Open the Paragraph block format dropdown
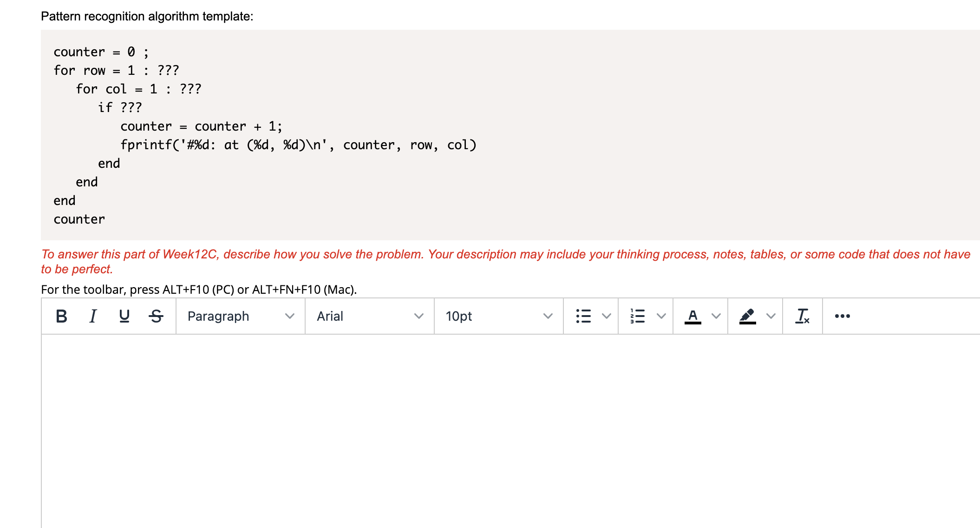The image size is (980, 528). click(x=241, y=316)
